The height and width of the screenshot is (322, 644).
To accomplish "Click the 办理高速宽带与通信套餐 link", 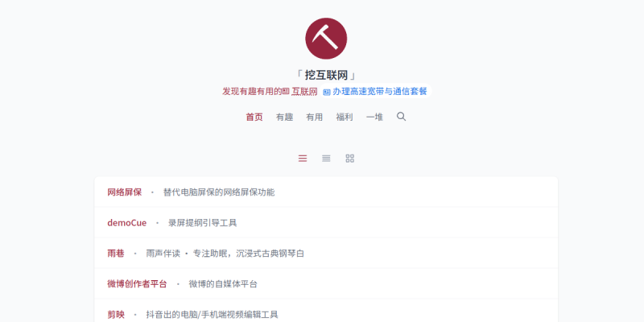I will 376,92.
